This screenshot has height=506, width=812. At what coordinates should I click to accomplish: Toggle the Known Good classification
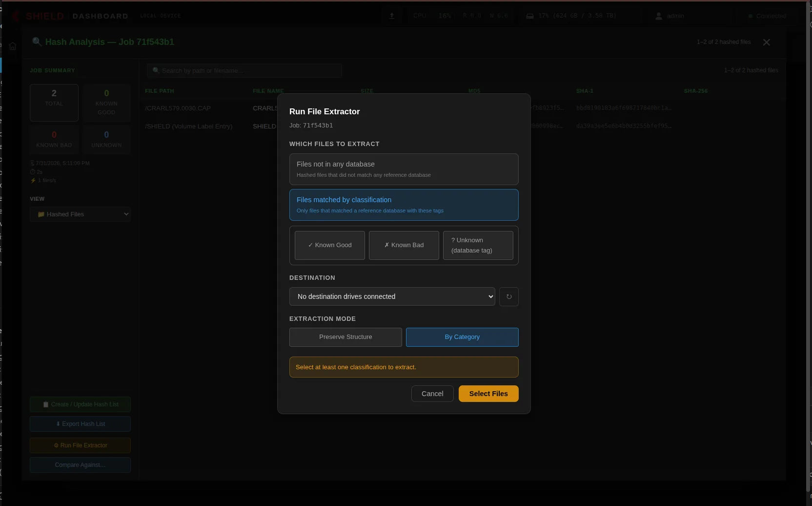[x=329, y=245]
